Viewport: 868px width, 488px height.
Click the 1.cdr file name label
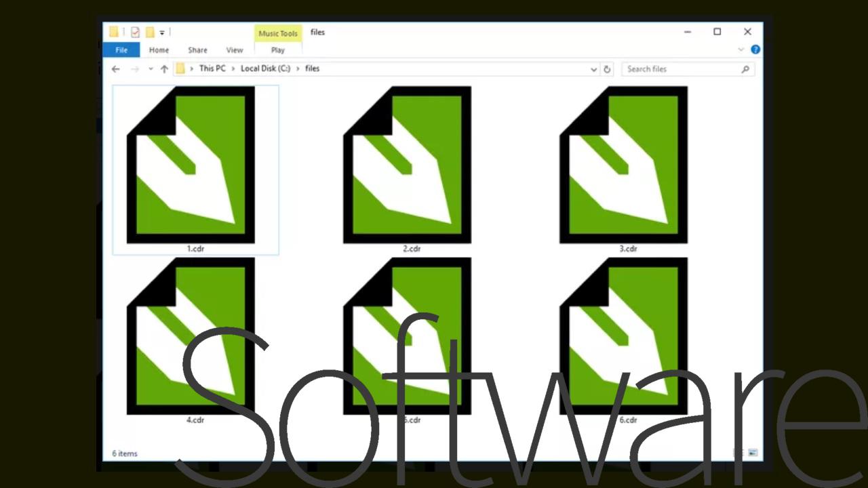[x=195, y=249]
